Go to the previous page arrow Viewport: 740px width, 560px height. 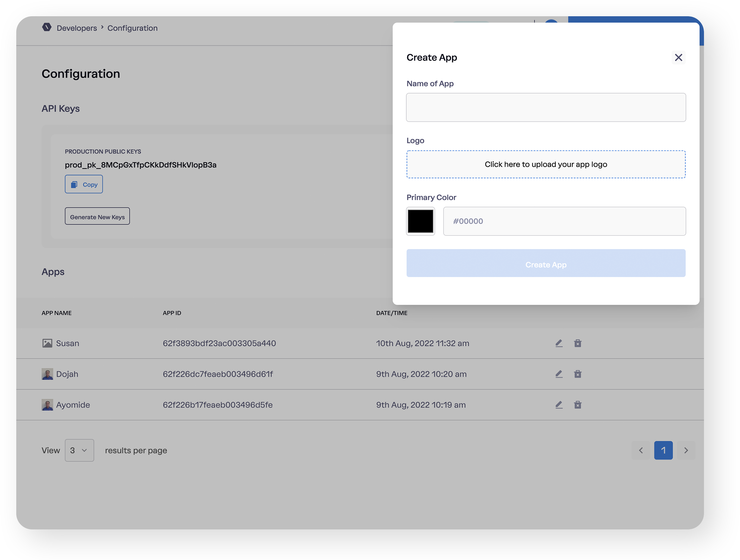pos(641,450)
